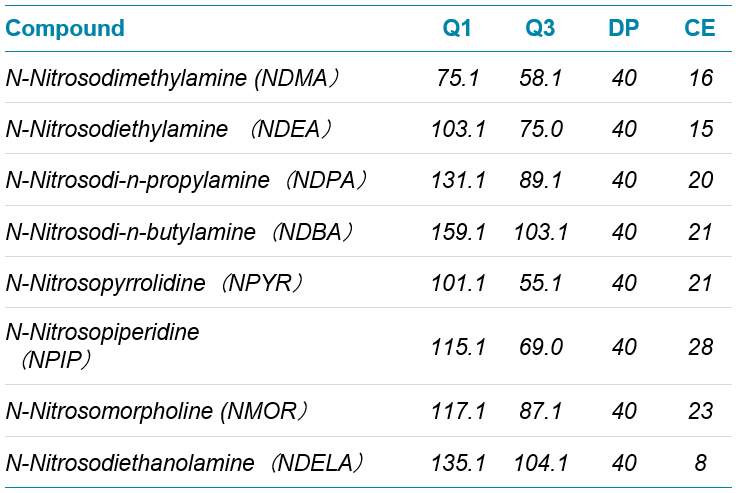Click the Q3 column header
Image resolution: width=738 pixels, height=493 pixels.
[540, 28]
